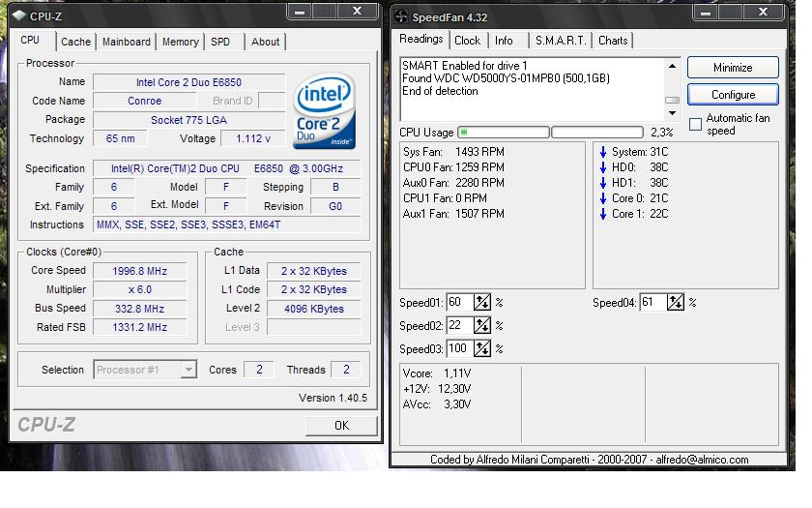Open the Info tab in SpeedFan
The width and height of the screenshot is (812, 508).
(x=507, y=41)
